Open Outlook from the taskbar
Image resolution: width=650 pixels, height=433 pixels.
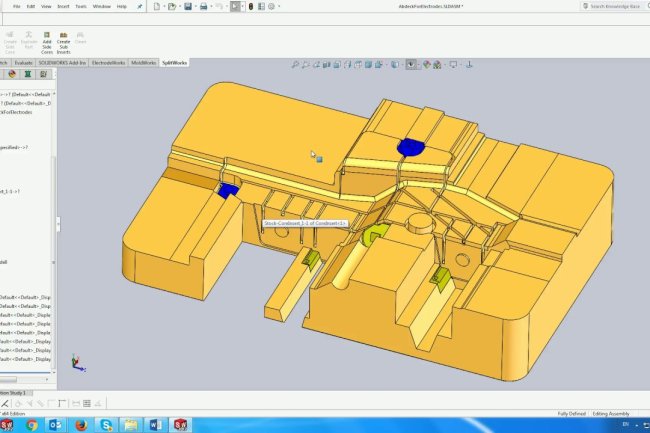pos(56,425)
